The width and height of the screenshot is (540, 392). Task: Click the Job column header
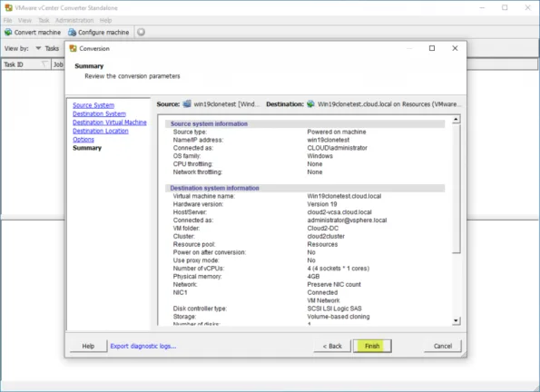(x=58, y=64)
